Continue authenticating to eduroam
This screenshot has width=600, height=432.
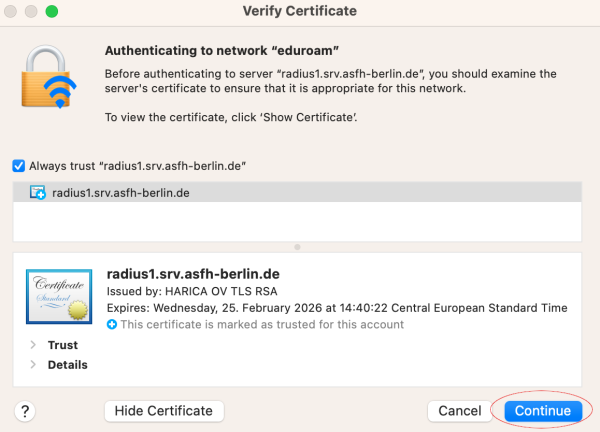coord(543,411)
